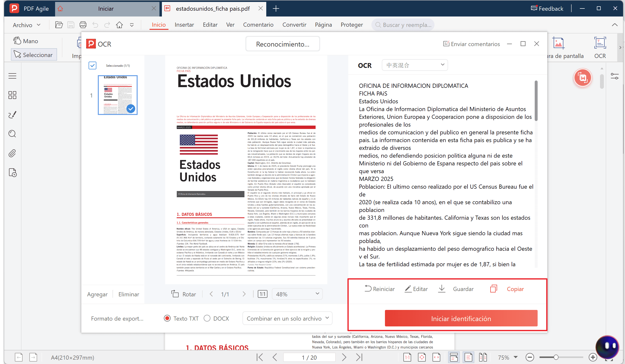Toggle the Seleccionado (1/1) checkbox

tap(92, 65)
